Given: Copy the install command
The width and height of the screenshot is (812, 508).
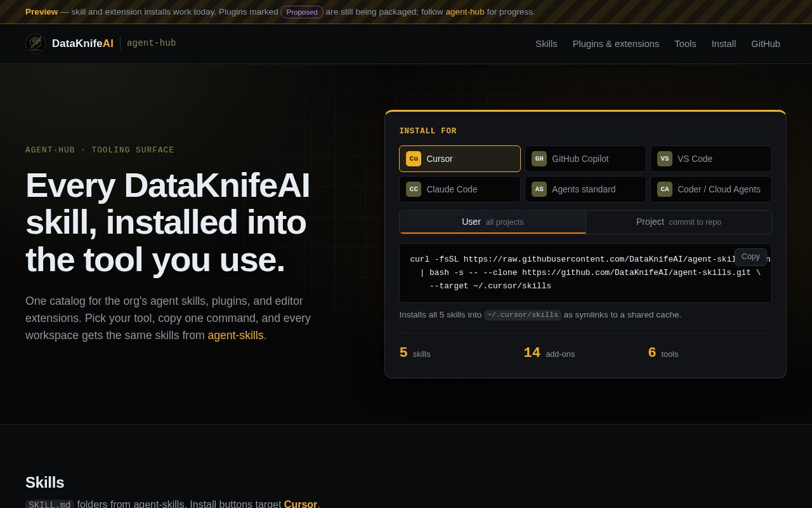Looking at the screenshot, I should 750,257.
